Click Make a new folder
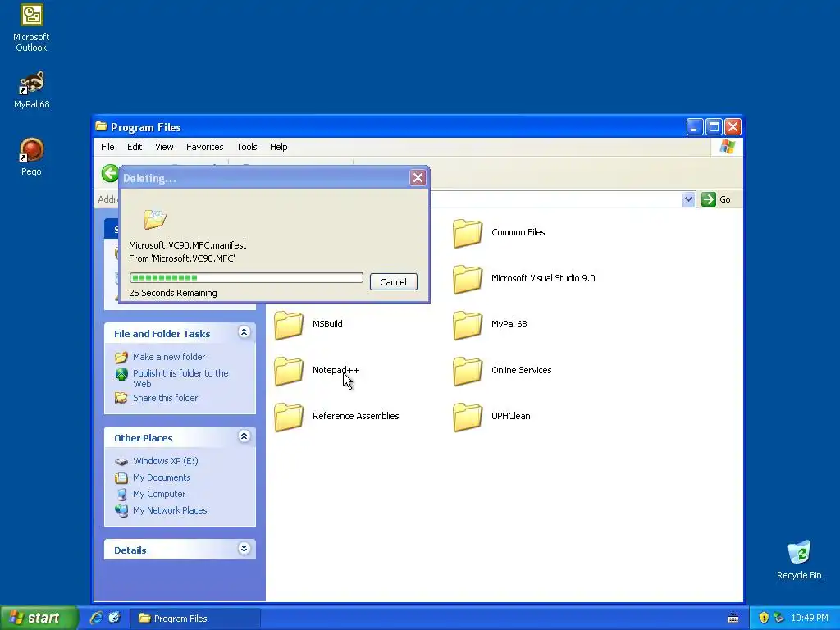The width and height of the screenshot is (840, 630). pos(169,357)
